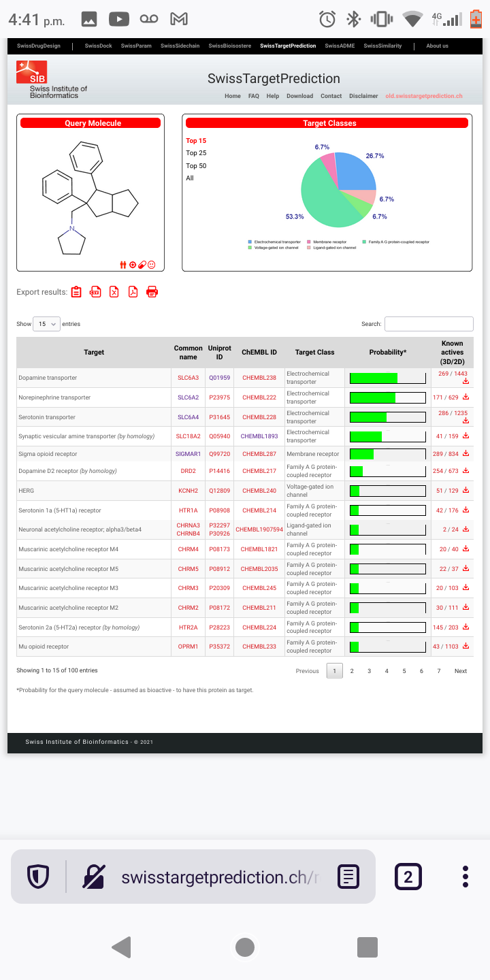Sort table by Common name column header
Screen dimensions: 490x980
point(189,353)
